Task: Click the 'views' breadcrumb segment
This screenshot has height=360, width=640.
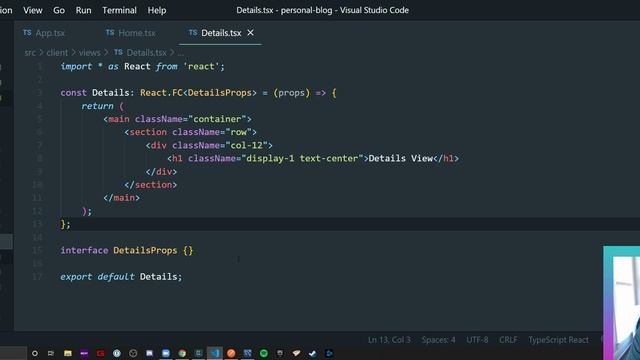Action: [89, 53]
